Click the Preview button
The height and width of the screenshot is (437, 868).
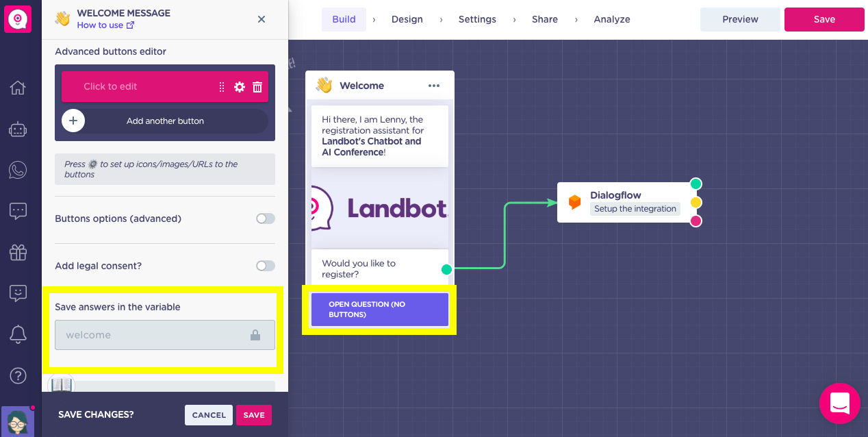click(740, 19)
